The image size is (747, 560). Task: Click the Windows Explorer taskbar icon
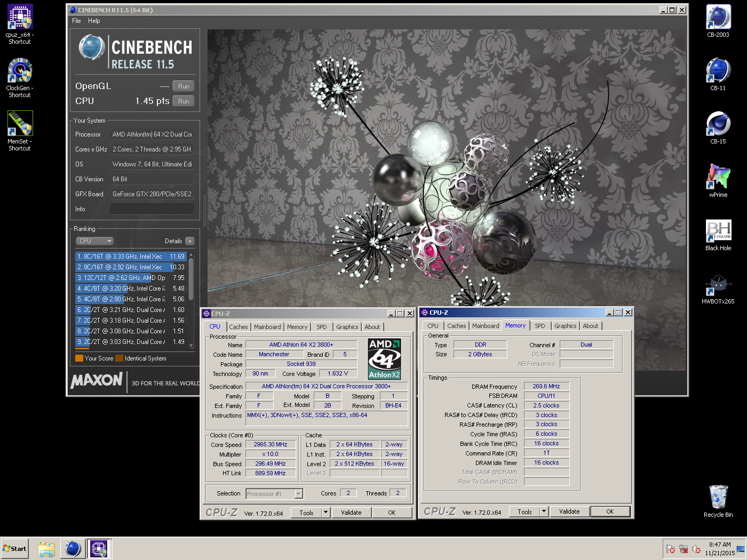[46, 549]
